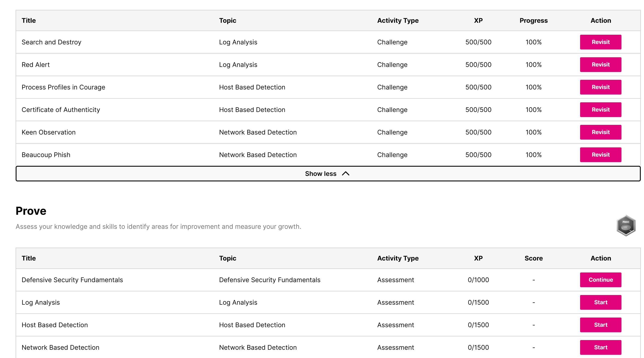
Task: Select the Keen Observation title
Action: coord(48,132)
